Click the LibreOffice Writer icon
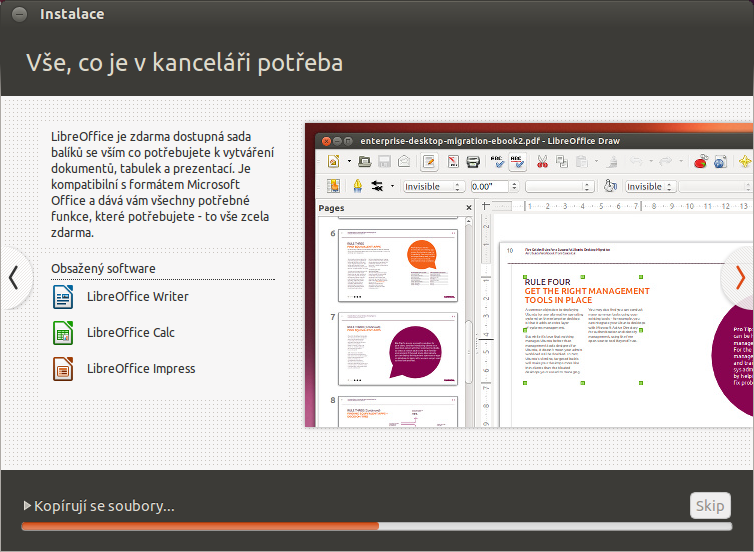Image resolution: width=754 pixels, height=552 pixels. click(63, 297)
